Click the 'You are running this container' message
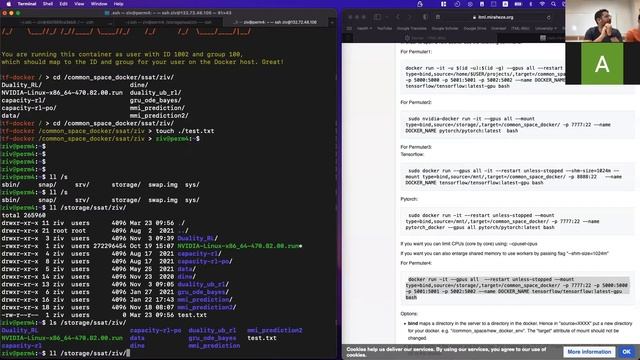Image resolution: width=640 pixels, height=360 pixels. [x=142, y=58]
